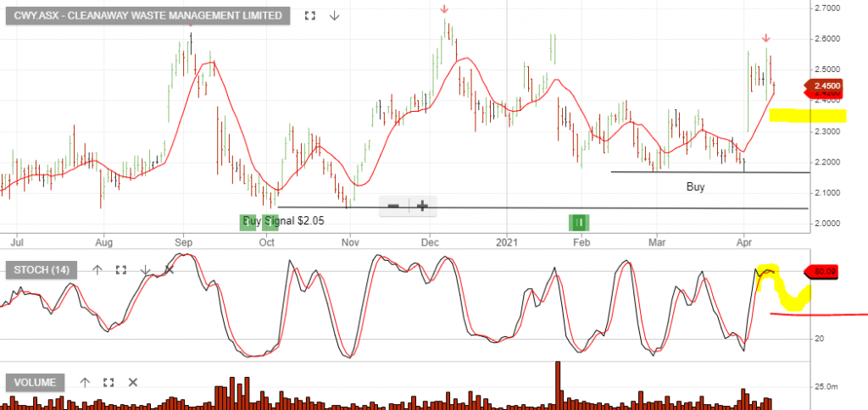Click the "2.1000" price axis value
The height and width of the screenshot is (410, 868).
pyautogui.click(x=828, y=193)
